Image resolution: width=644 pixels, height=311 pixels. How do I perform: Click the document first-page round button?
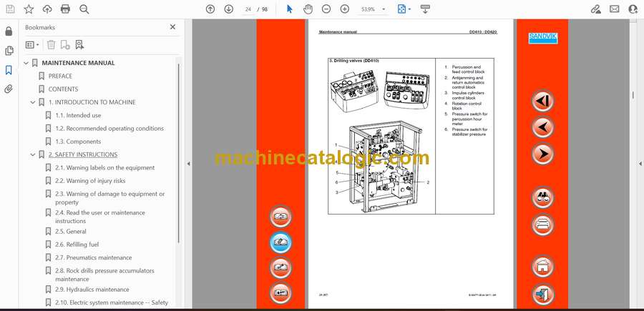542,101
